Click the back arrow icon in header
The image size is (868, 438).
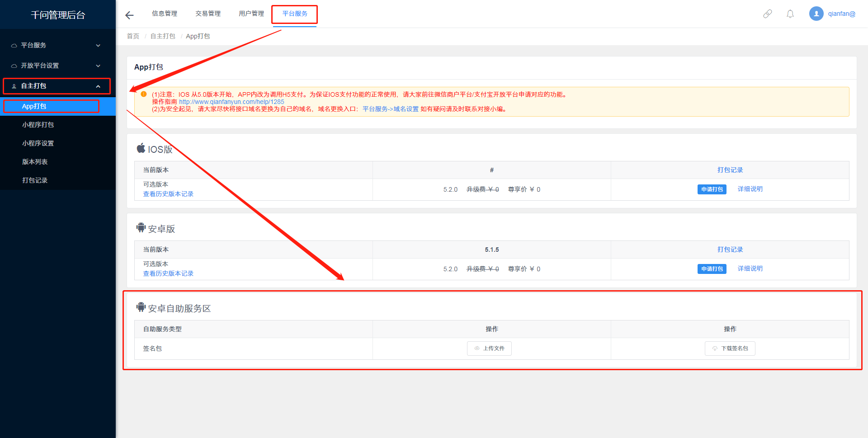tap(129, 15)
